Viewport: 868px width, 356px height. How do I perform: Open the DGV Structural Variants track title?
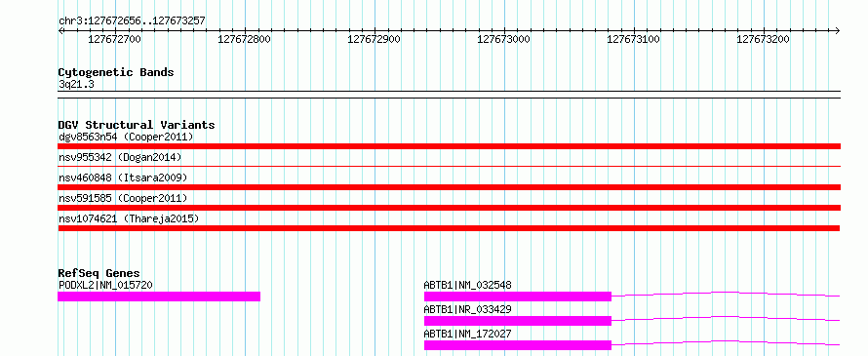[137, 125]
